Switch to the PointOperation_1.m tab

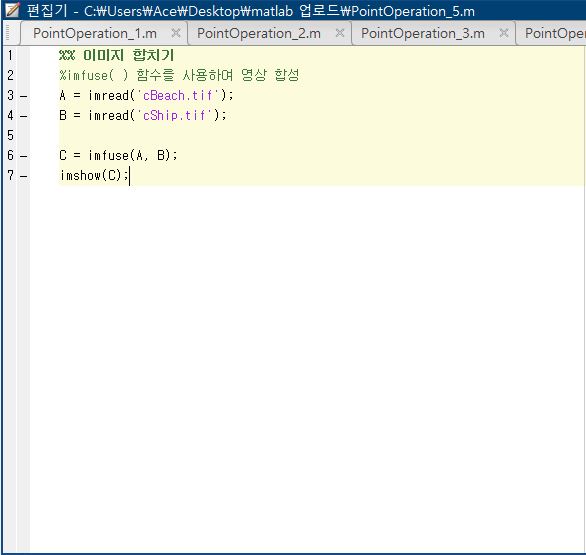[x=95, y=33]
